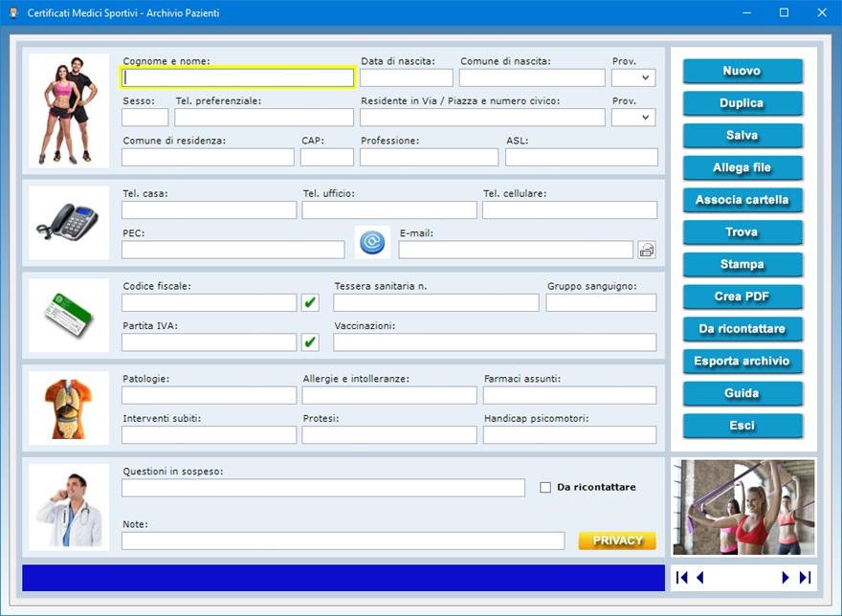The image size is (842, 616).
Task: Click the send email icon beside E-mail field
Action: click(x=647, y=250)
